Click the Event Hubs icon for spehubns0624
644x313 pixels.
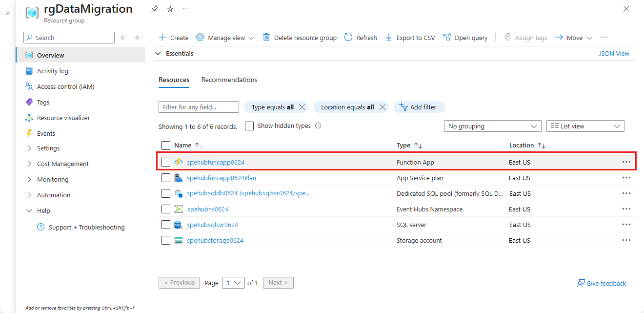(179, 209)
